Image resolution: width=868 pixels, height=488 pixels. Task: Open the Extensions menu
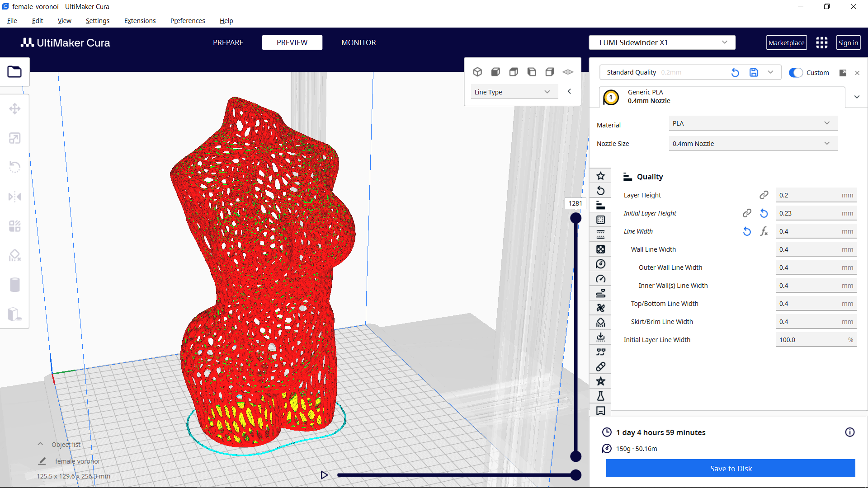pyautogui.click(x=140, y=21)
